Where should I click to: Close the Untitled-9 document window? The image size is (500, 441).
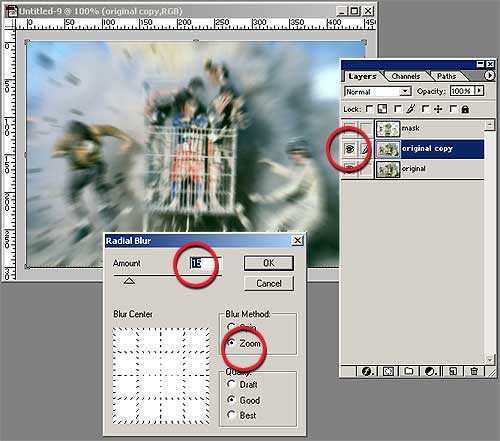[368, 11]
